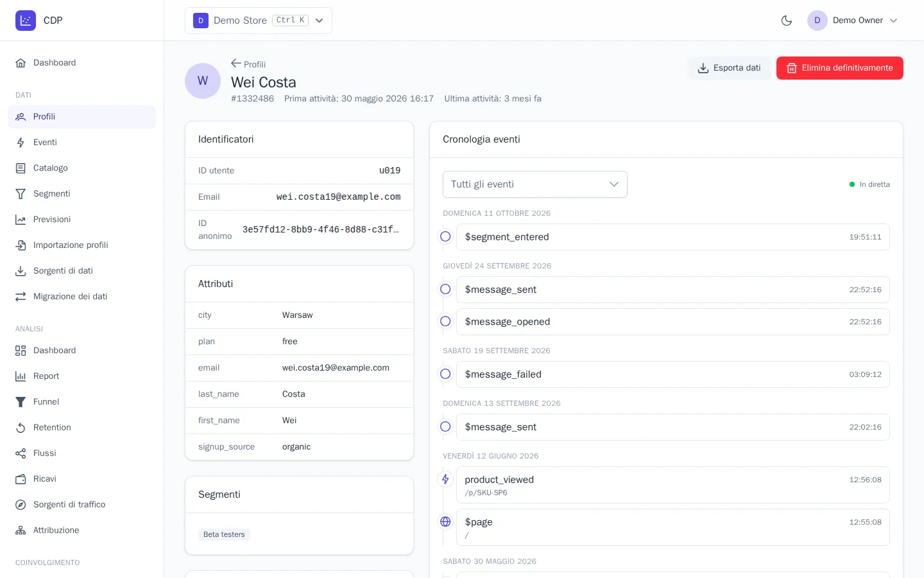Open $message_sent event at 22:52:16
Image resolution: width=924 pixels, height=578 pixels.
coord(672,290)
